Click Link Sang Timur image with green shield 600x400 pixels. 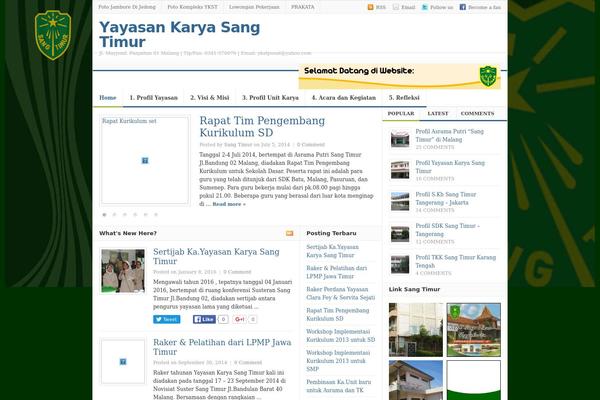click(474, 330)
